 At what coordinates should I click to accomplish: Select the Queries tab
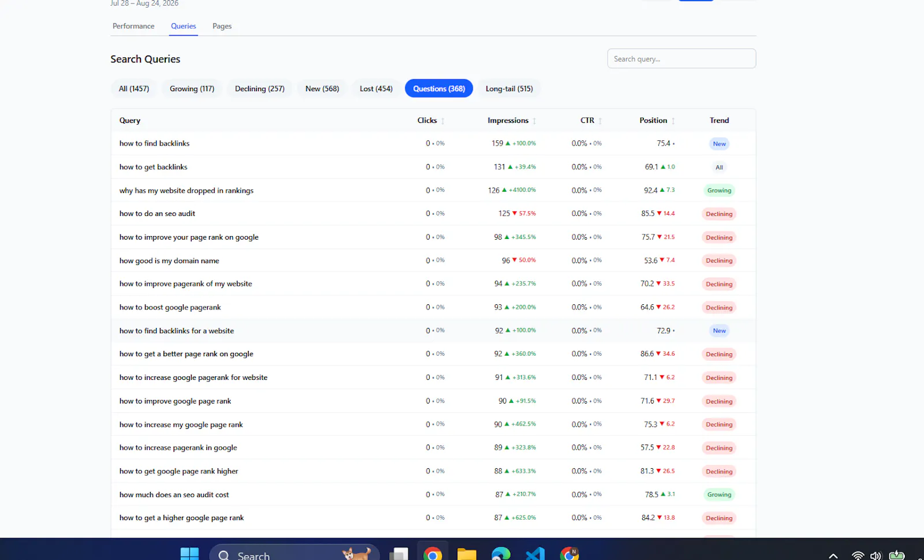coord(183,26)
